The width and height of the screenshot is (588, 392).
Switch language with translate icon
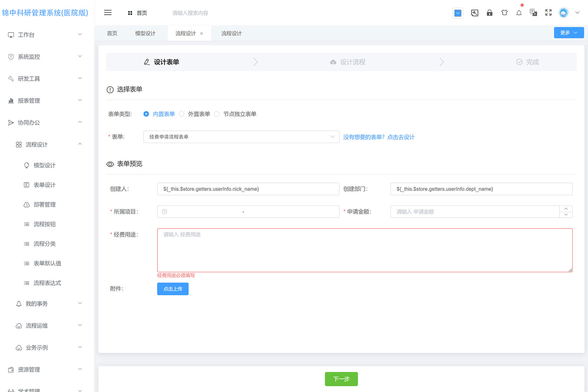pos(533,13)
